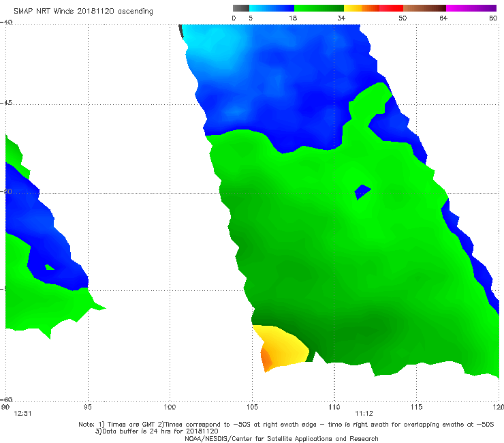Image resolution: width=504 pixels, height=443 pixels.
Task: Click the 'Note: 1) Times are GMT' line
Action: [286, 425]
